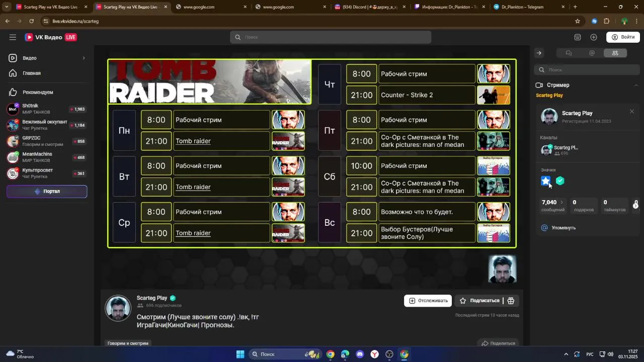
Task: Switch to the chat messages tab icon
Action: pos(569,53)
